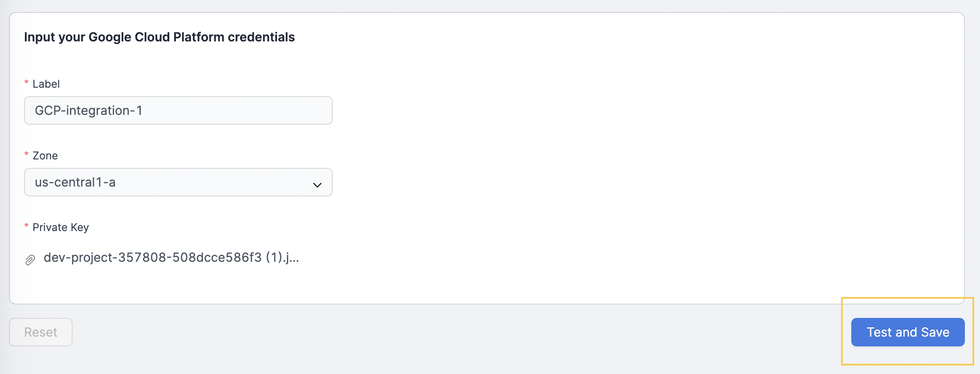The width and height of the screenshot is (980, 374).
Task: Expand the Zone dropdown chevron arrow
Action: 317,185
